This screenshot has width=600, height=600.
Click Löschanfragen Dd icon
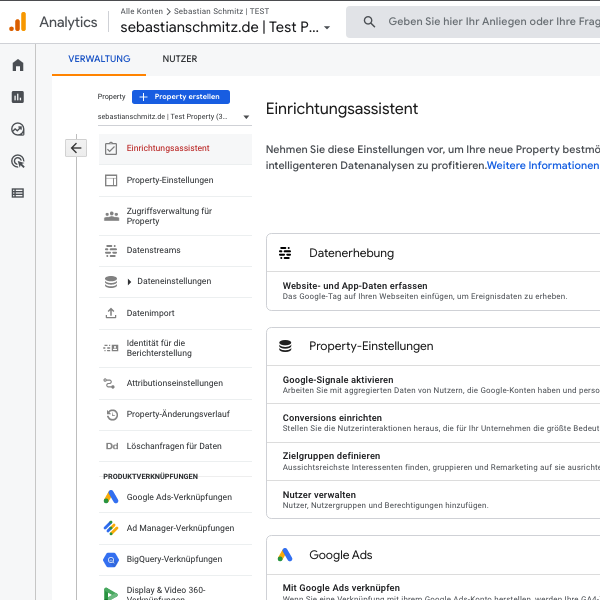pyautogui.click(x=112, y=446)
